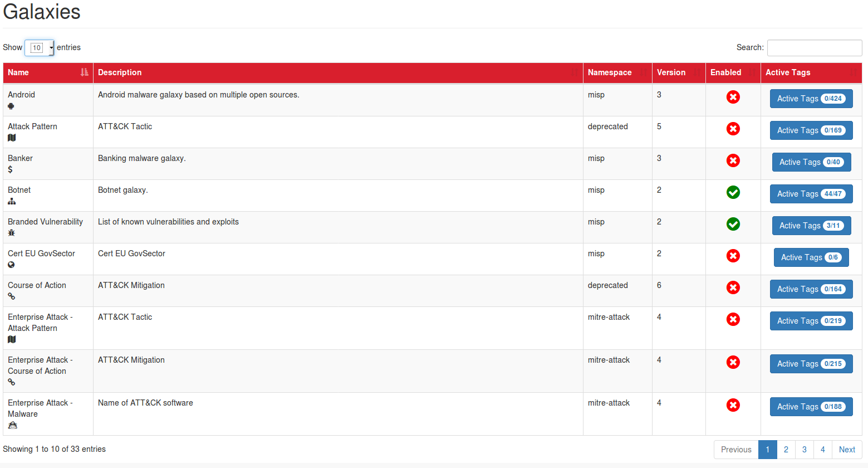868x468 pixels.
Task: Click the Next pagination button
Action: (846, 450)
